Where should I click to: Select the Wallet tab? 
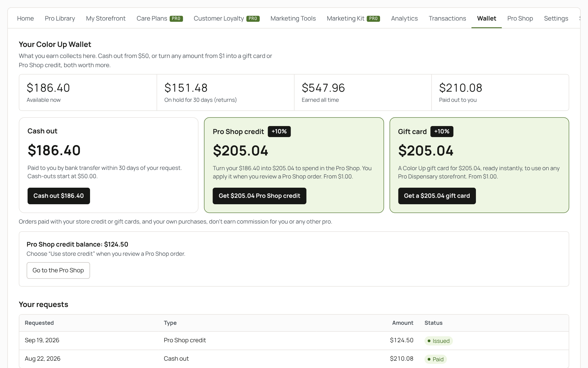coord(486,18)
